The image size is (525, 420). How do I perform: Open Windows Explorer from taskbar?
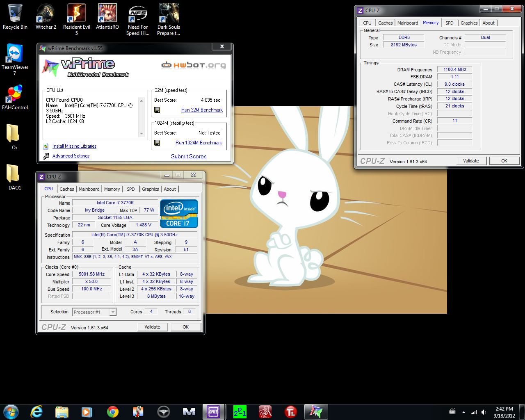[x=62, y=412]
